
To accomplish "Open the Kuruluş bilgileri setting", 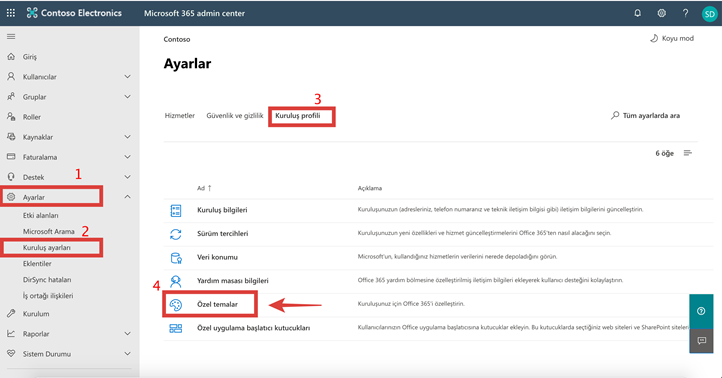I will [222, 210].
